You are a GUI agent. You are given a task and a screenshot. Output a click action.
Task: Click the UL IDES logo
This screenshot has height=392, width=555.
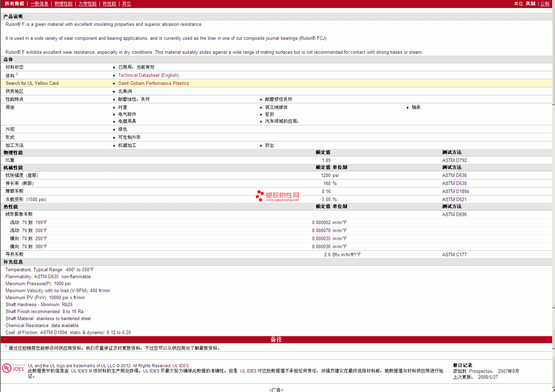(x=13, y=368)
